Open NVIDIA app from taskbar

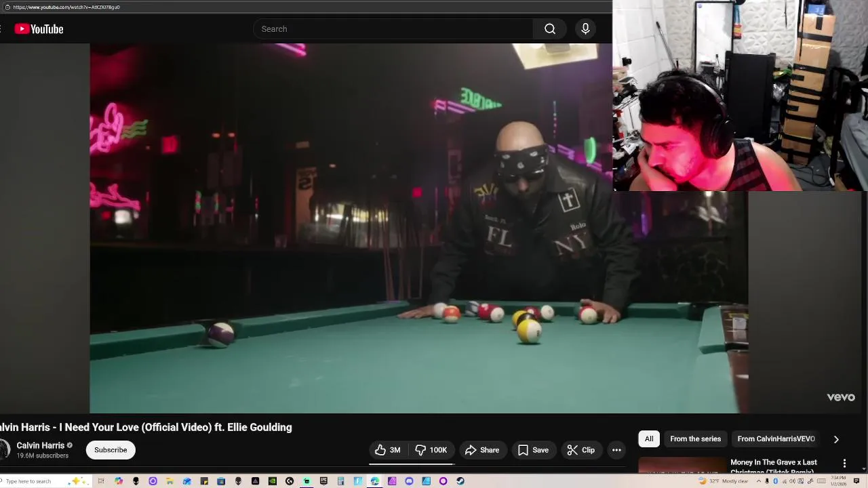[273, 481]
